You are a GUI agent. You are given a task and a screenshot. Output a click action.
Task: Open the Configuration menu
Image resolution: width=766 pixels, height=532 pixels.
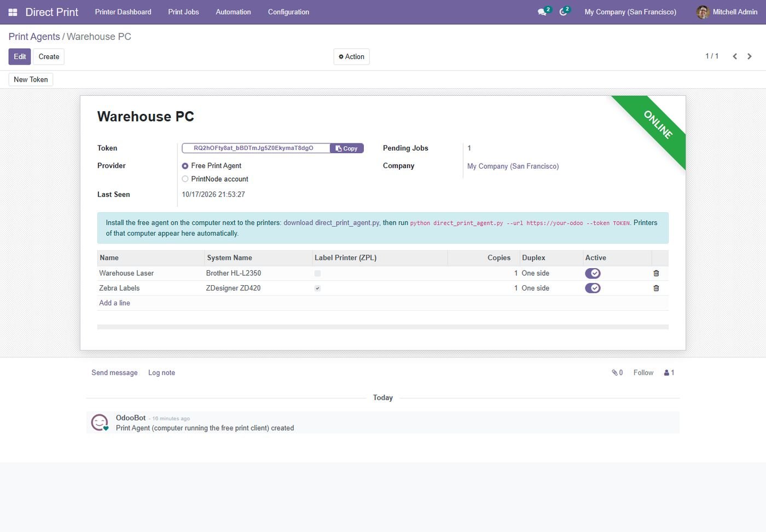(288, 12)
